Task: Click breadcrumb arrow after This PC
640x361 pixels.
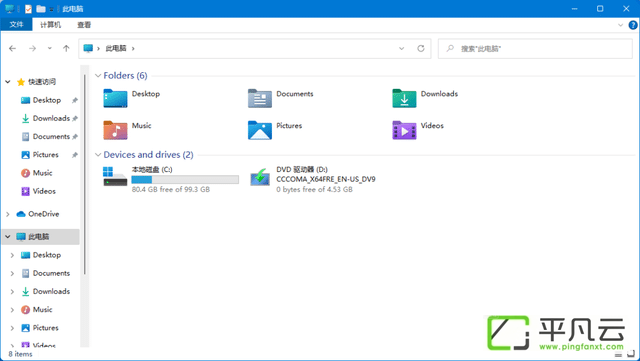Action: pyautogui.click(x=133, y=49)
